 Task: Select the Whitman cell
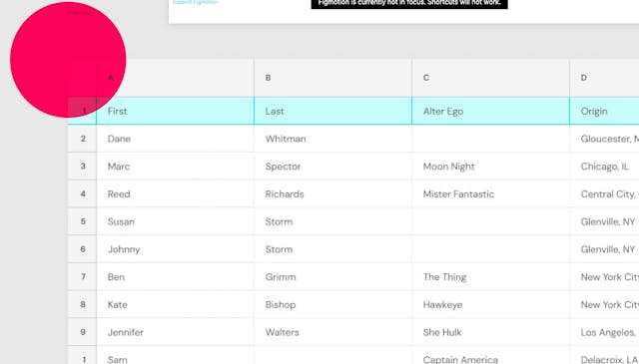332,139
